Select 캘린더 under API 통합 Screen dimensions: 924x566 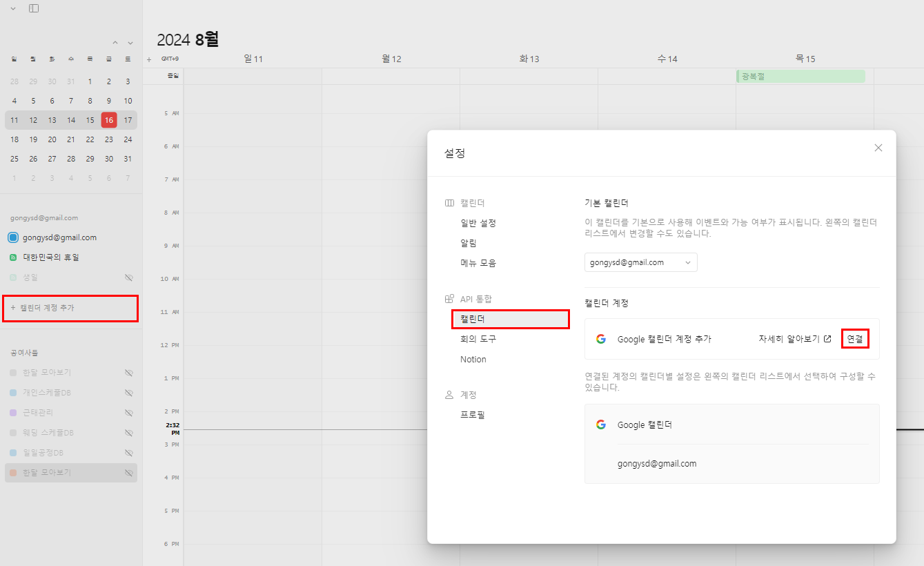(511, 319)
